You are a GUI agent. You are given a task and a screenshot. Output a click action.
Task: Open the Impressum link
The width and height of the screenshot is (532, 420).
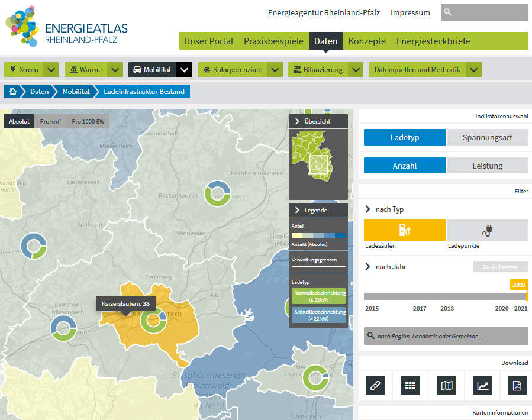[x=410, y=12]
